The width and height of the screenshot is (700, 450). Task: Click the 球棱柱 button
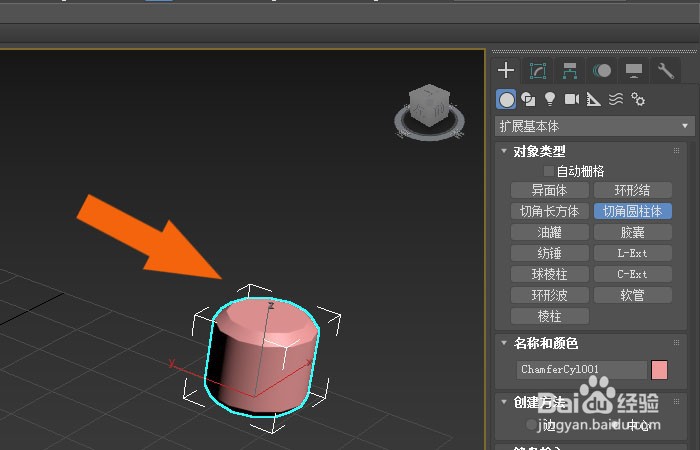[550, 274]
